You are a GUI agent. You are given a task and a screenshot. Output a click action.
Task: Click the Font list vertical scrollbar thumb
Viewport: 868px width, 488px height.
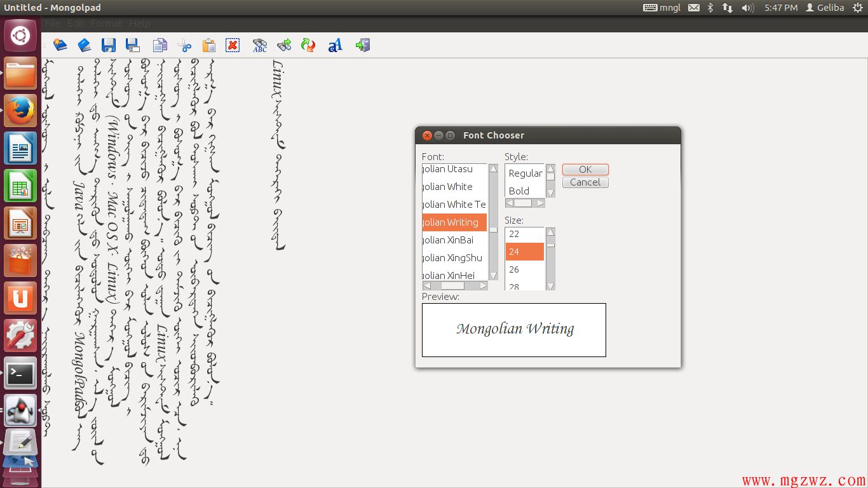click(x=493, y=229)
